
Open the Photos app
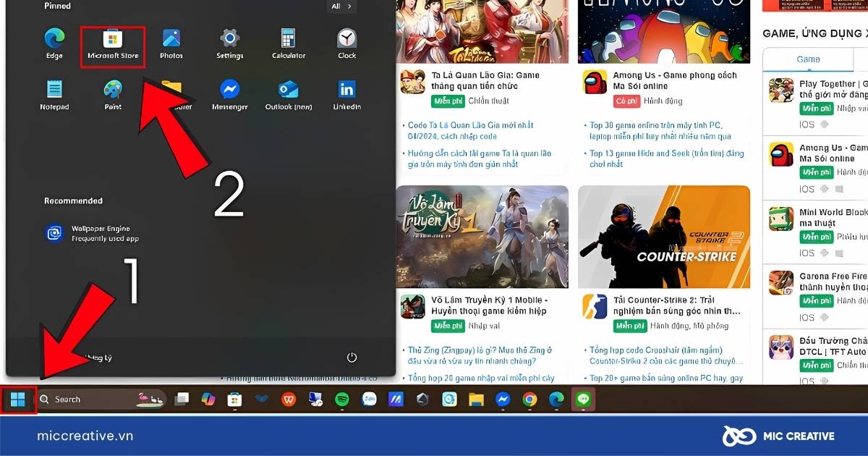[171, 45]
